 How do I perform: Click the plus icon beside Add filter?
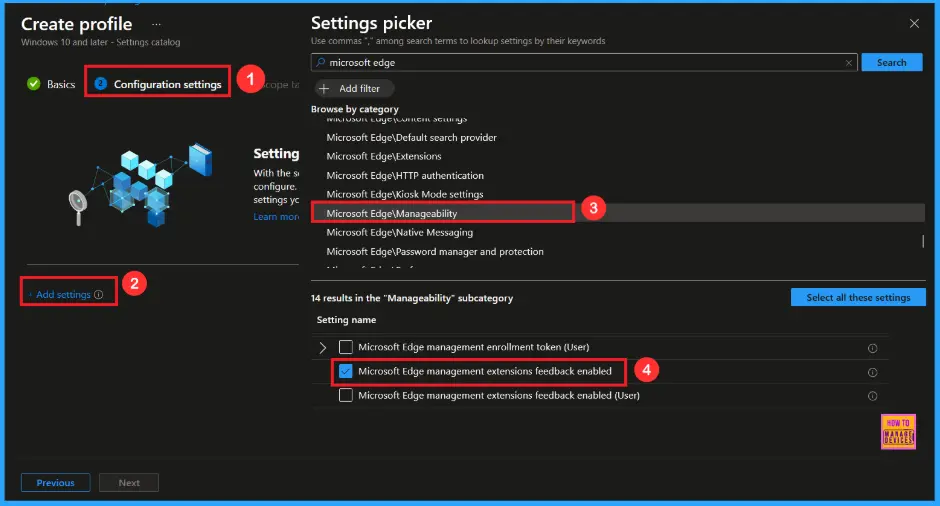(324, 89)
